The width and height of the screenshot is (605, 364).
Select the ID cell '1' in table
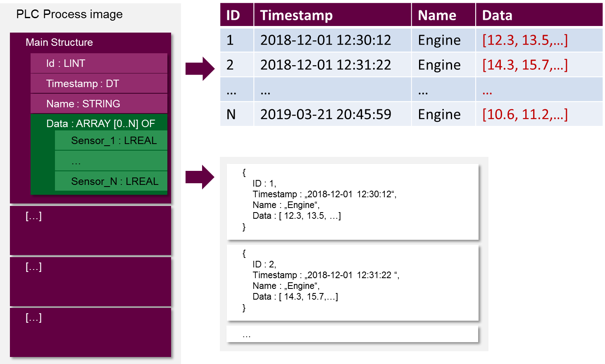click(x=237, y=40)
